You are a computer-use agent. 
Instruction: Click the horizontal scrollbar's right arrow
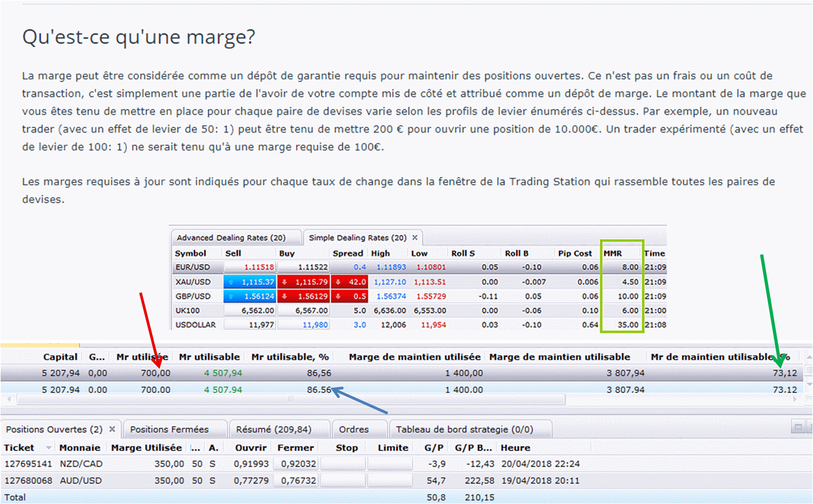(795, 400)
